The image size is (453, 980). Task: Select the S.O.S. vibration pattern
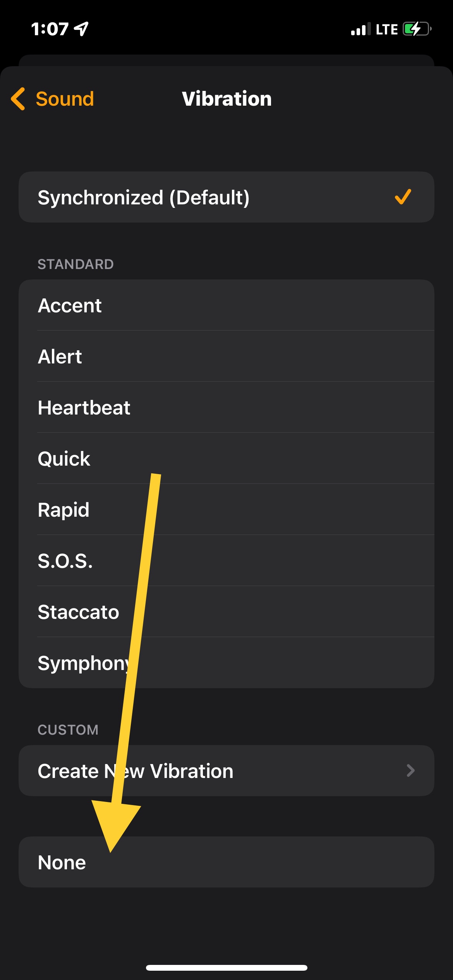(x=65, y=561)
